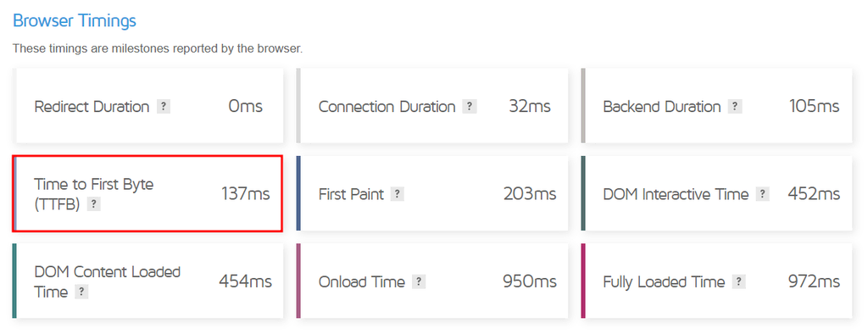Click the 972ms Fully Loaded value
The height and width of the screenshot is (334, 868).
tap(815, 281)
